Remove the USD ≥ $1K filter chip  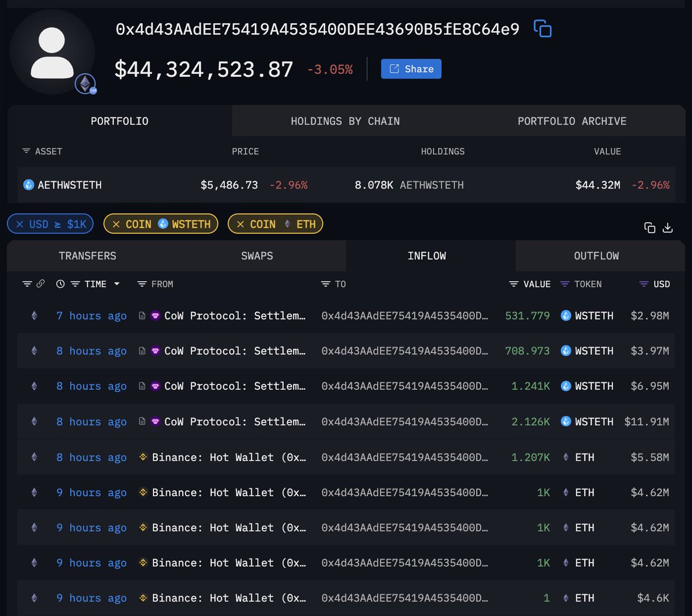click(x=20, y=224)
